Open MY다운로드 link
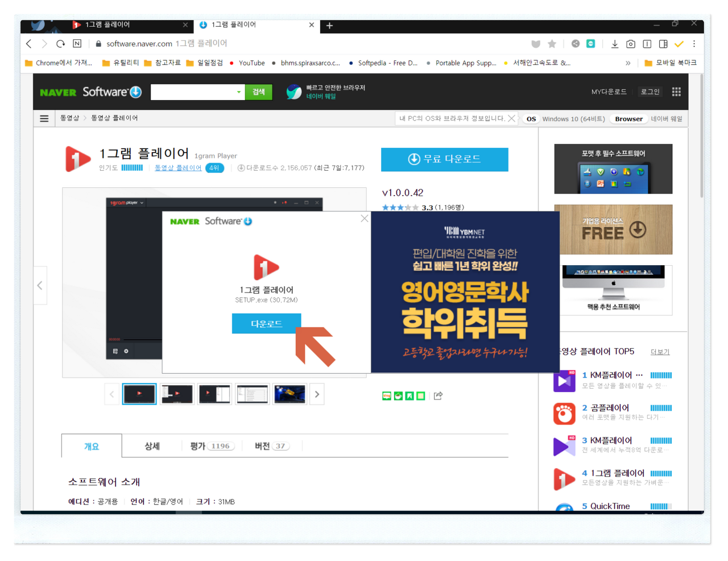Image resolution: width=728 pixels, height=561 pixels. pyautogui.click(x=609, y=92)
